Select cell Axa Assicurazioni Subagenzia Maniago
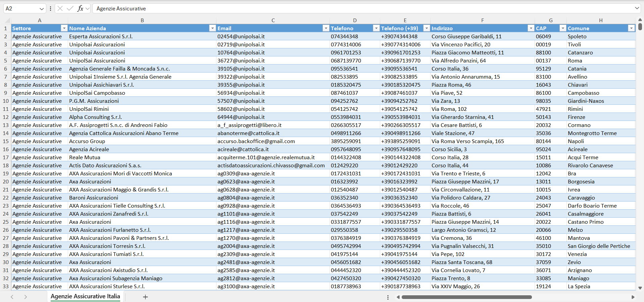This screenshot has height=302, width=644. click(142, 278)
